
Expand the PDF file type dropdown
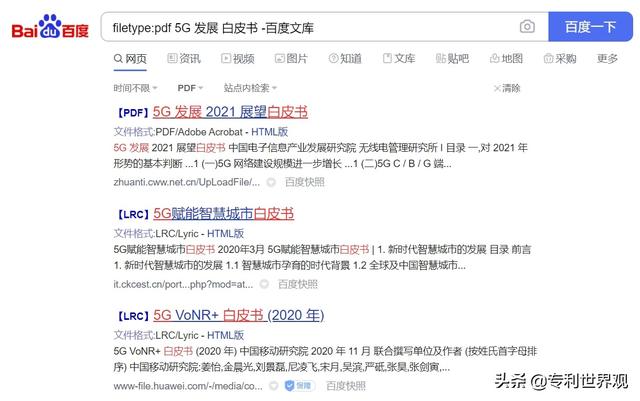[x=190, y=88]
